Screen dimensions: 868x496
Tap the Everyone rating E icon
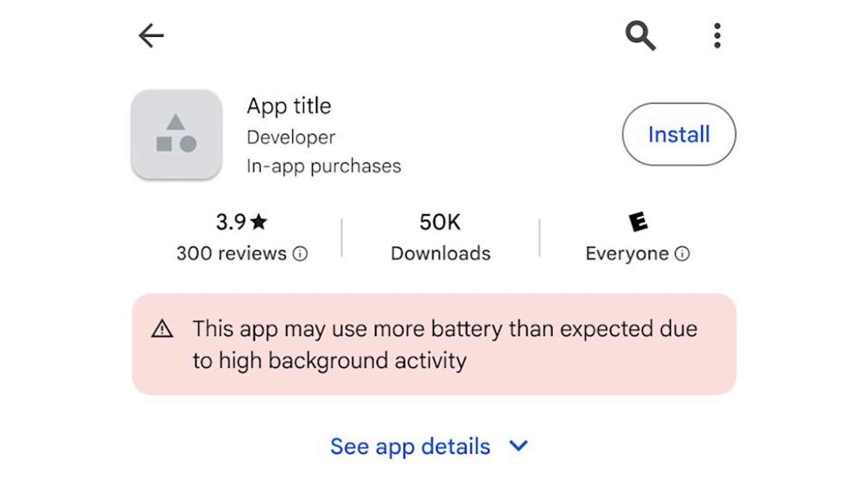[x=638, y=222]
